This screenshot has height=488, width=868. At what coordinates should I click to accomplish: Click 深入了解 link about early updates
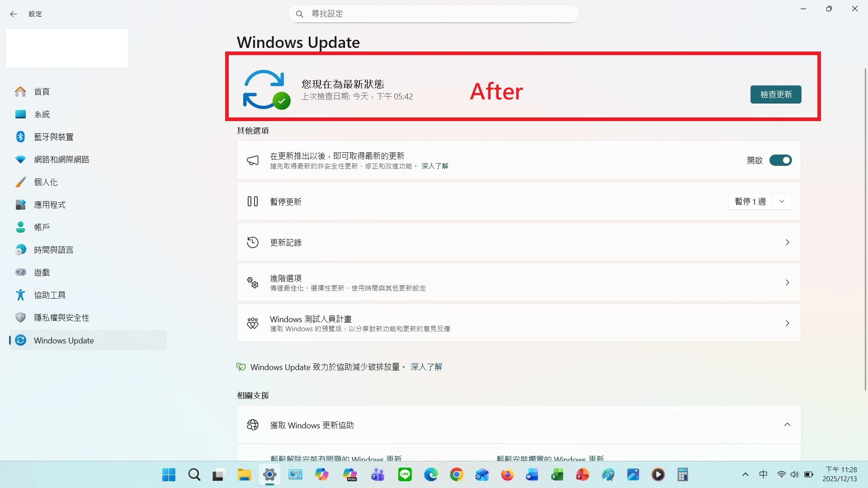tap(435, 166)
